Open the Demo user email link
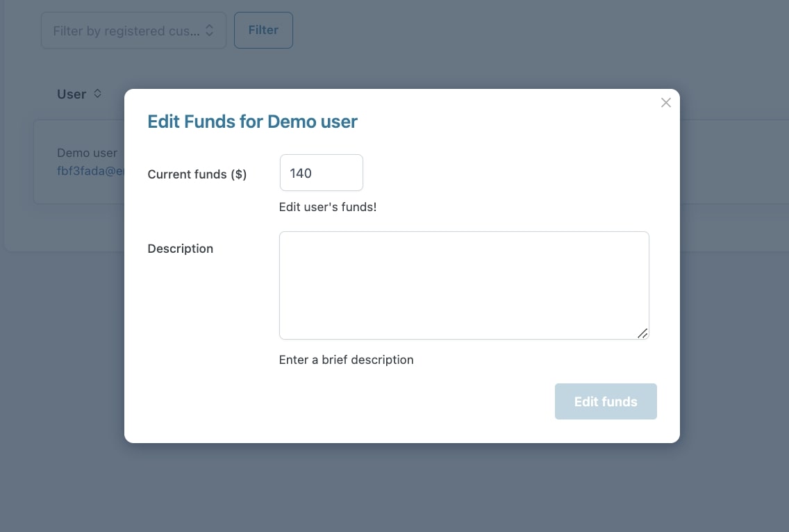 90,171
